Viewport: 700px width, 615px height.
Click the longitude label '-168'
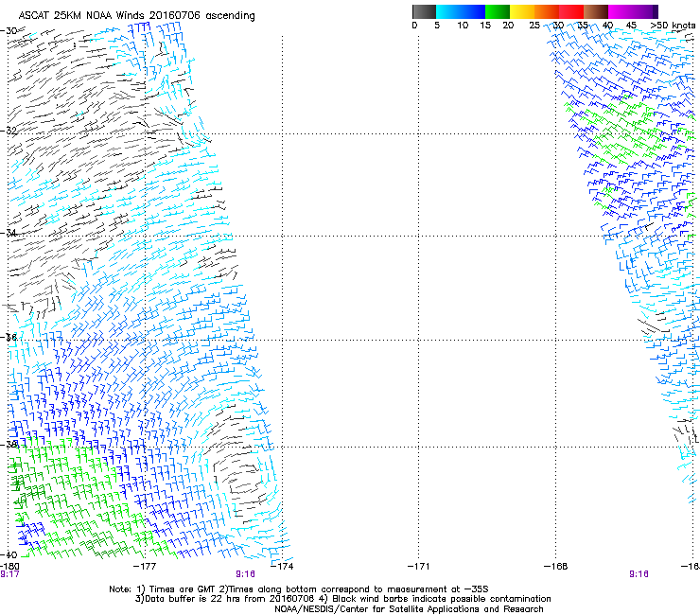tap(556, 567)
